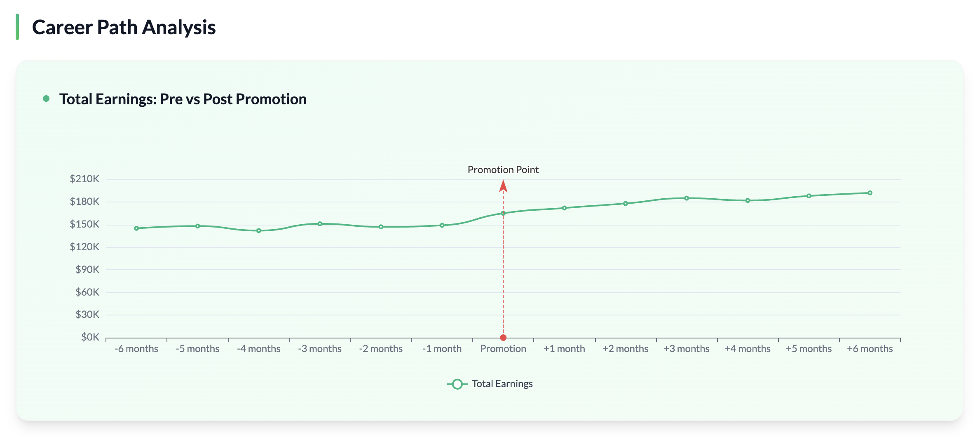Click the red arrowhead atop the promotion line
This screenshot has width=980, height=437.
(x=503, y=186)
